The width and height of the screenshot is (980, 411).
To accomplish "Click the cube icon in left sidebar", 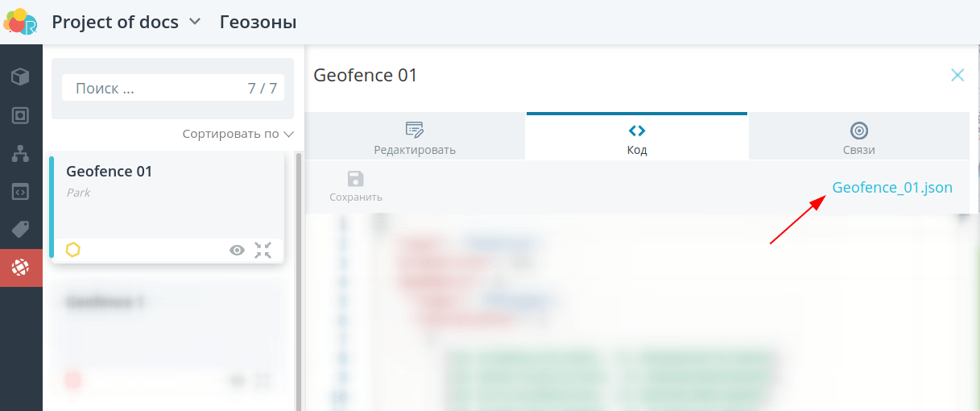I will tap(21, 77).
